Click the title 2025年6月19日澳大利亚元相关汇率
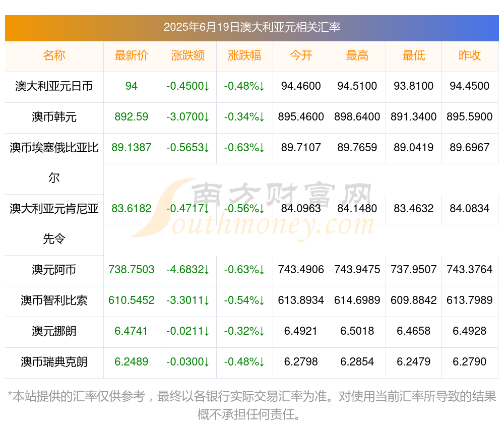 pyautogui.click(x=251, y=27)
